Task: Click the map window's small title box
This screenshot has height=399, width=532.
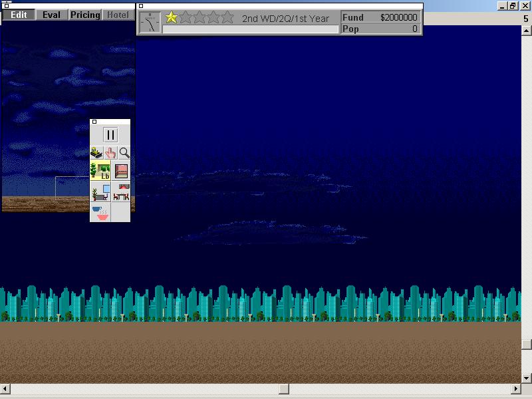Action: tap(7, 6)
